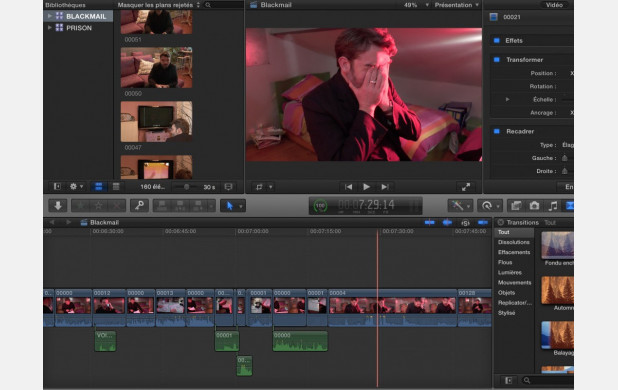Select the Dissolutions category
618x390 pixels.
click(514, 242)
